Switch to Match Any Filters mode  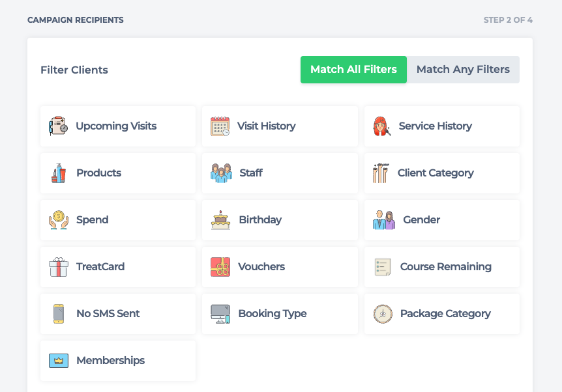(463, 70)
